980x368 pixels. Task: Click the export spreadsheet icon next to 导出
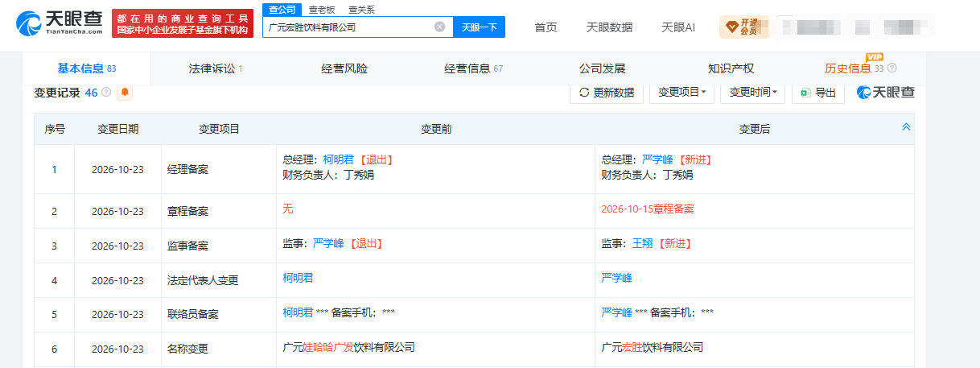[804, 93]
